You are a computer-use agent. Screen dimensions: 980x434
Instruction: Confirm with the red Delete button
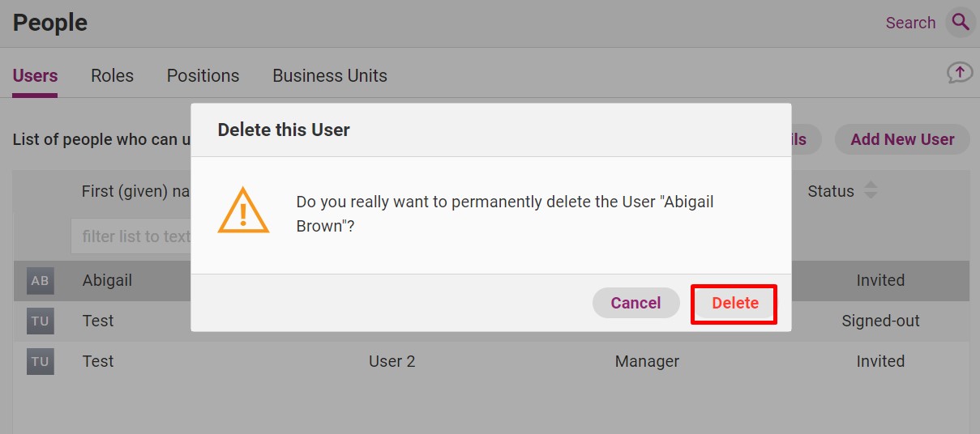click(734, 304)
